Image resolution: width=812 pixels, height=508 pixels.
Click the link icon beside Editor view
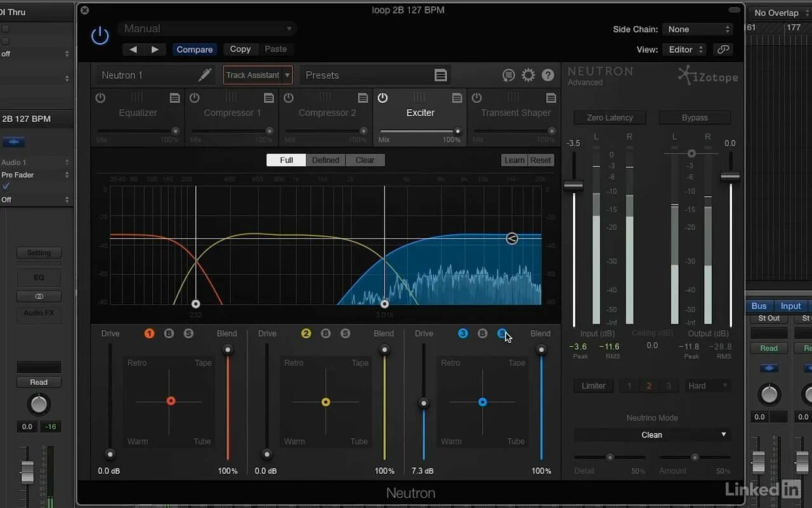coord(723,50)
